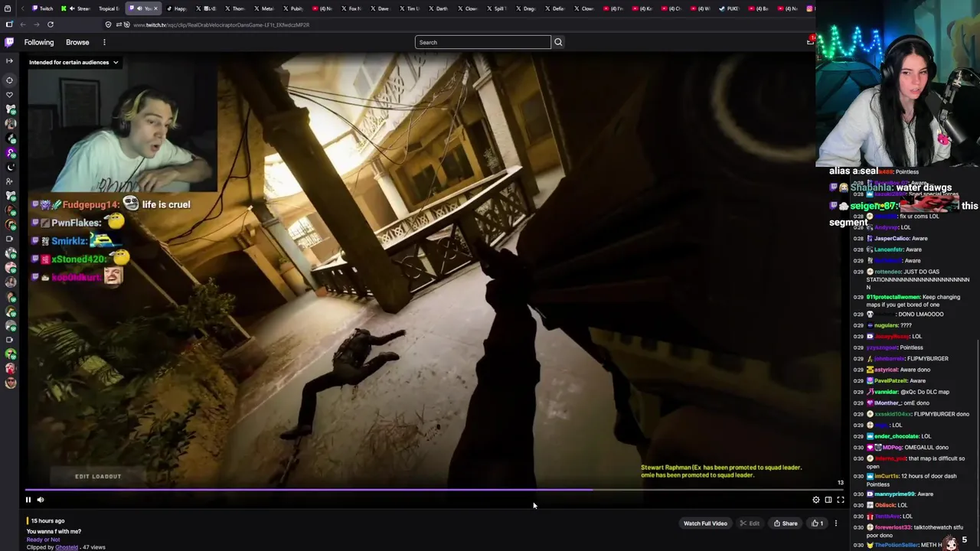This screenshot has height=551, width=980.
Task: Mute the clip volume
Action: pyautogui.click(x=41, y=500)
